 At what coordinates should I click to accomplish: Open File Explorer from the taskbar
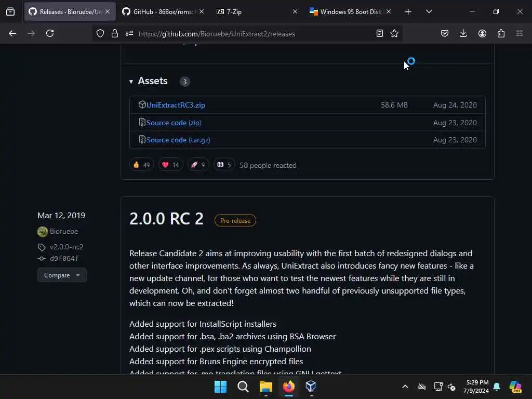pos(265,387)
